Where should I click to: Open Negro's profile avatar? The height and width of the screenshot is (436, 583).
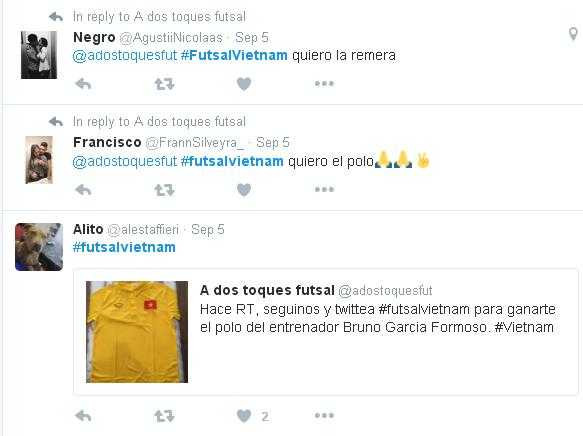point(39,55)
